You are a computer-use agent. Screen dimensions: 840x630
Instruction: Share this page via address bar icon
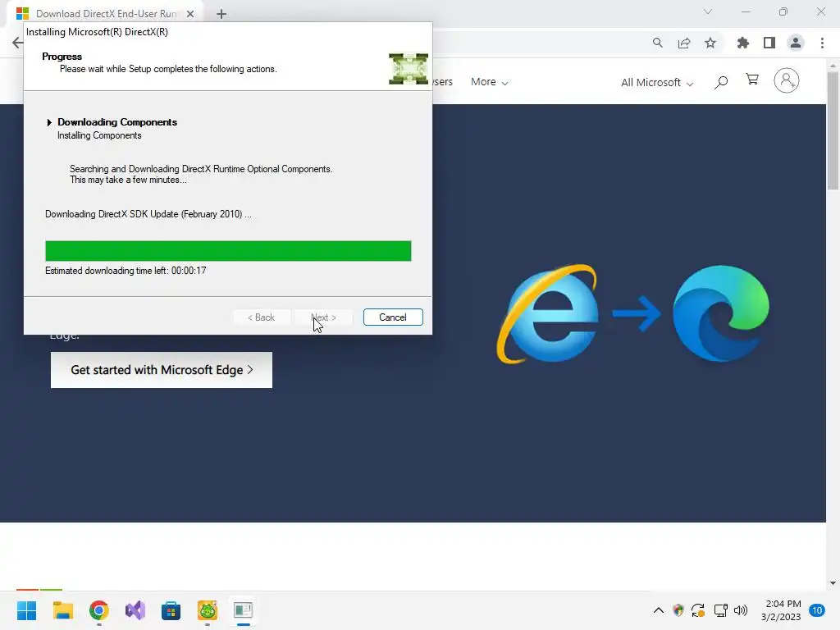coord(684,43)
